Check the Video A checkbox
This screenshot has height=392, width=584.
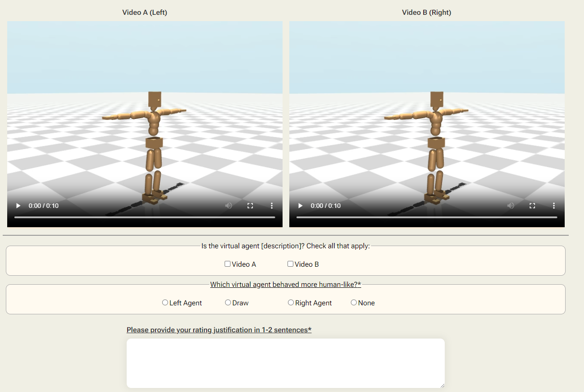coord(228,264)
